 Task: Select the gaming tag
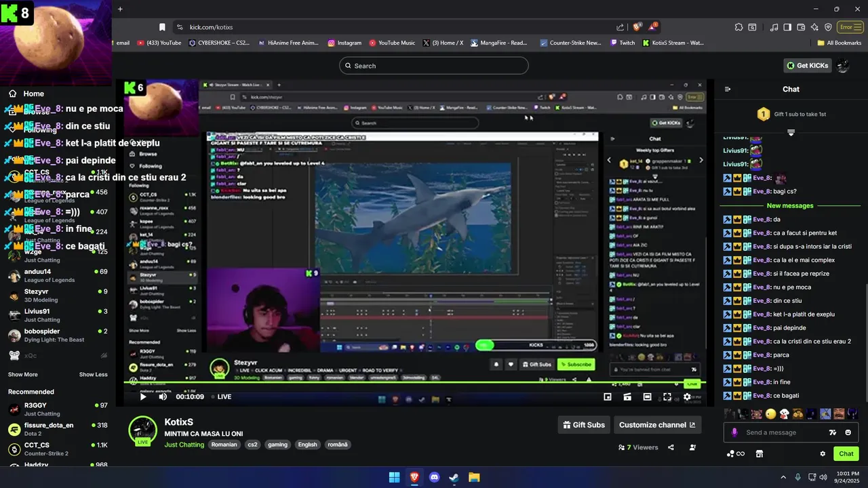tap(277, 445)
